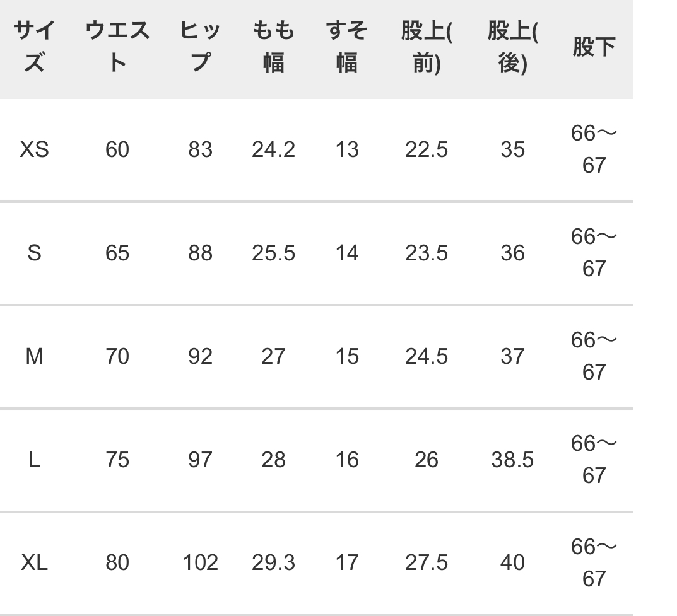Screen dimensions: 677x616
Task: Select the サイズ column header
Action: (x=34, y=47)
